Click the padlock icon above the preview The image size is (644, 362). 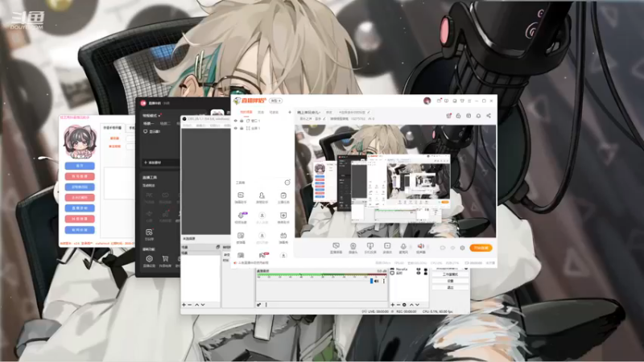point(458,116)
